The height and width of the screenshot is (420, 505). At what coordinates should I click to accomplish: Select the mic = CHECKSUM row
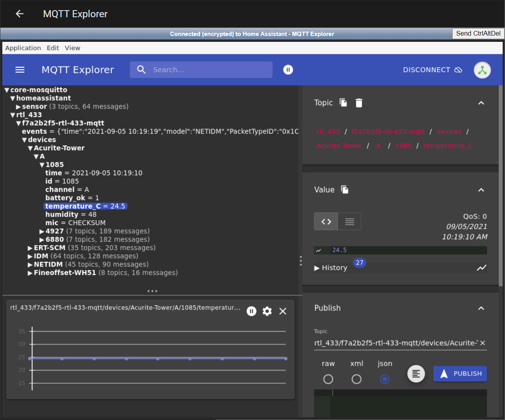click(75, 223)
